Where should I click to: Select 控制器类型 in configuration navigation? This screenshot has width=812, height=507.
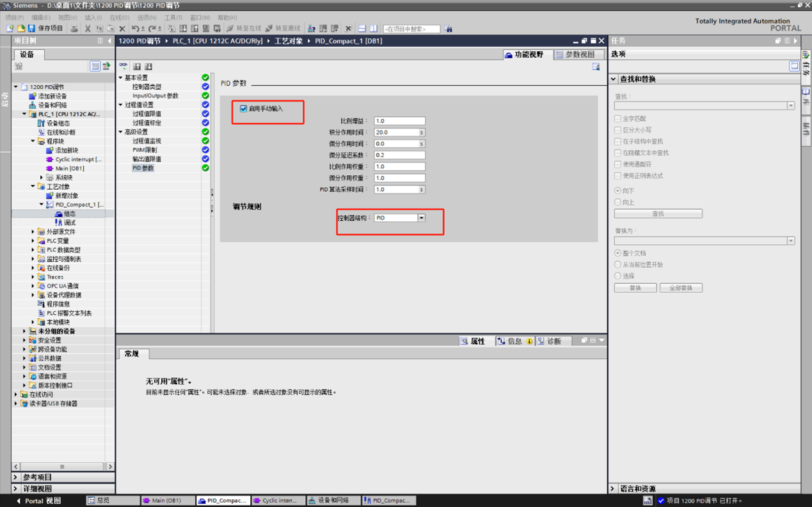[x=147, y=87]
